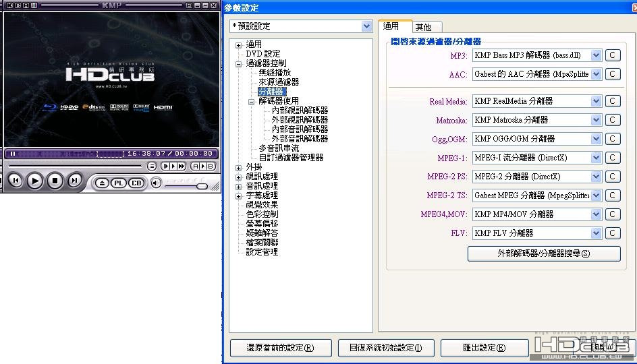Click the KMP volume slider handle

202,186
